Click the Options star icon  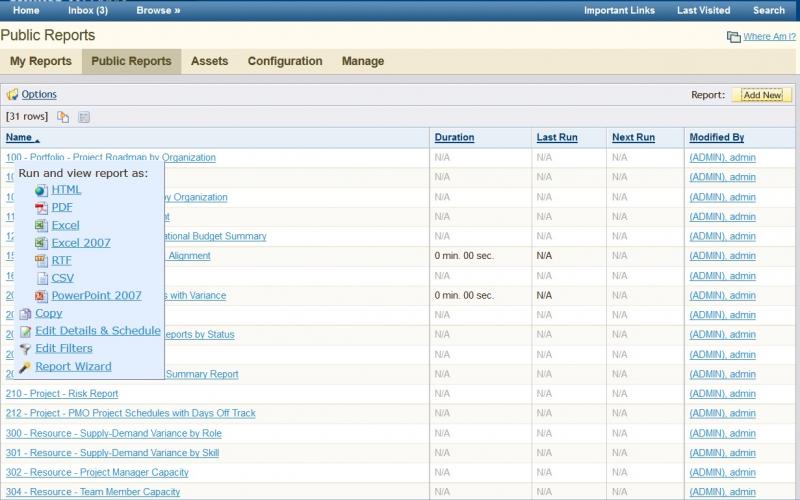[x=12, y=94]
